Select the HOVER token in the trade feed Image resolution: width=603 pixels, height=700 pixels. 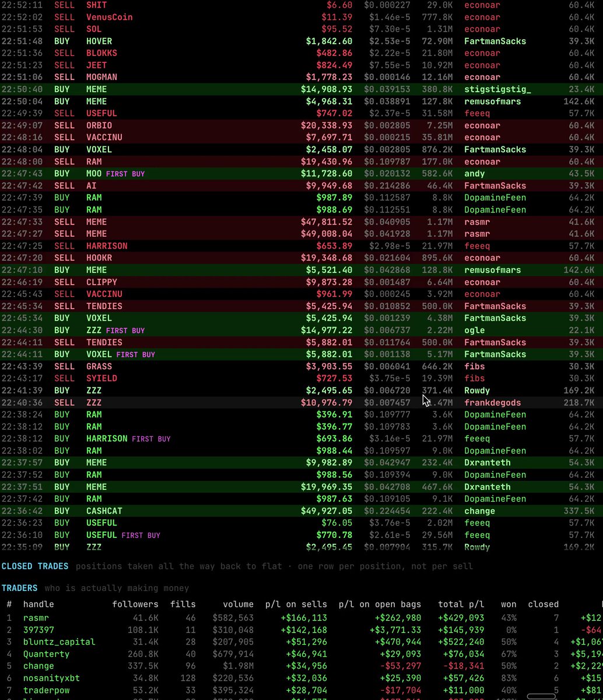click(99, 41)
